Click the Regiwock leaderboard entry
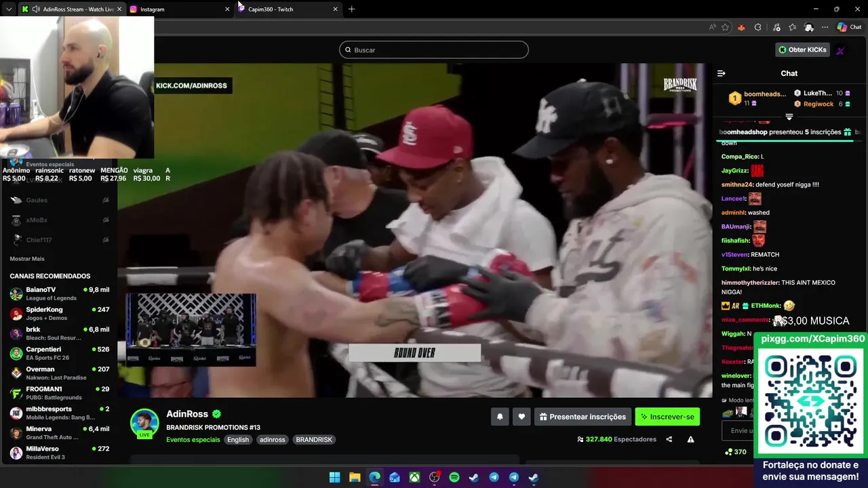Viewport: 868px width, 488px height. 823,104
